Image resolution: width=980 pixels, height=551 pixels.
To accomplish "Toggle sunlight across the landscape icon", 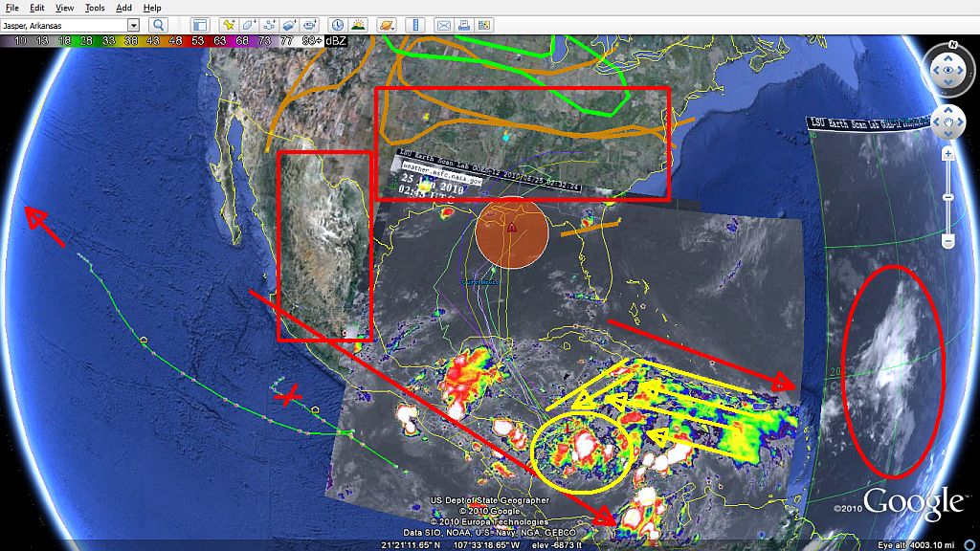I will click(x=358, y=25).
